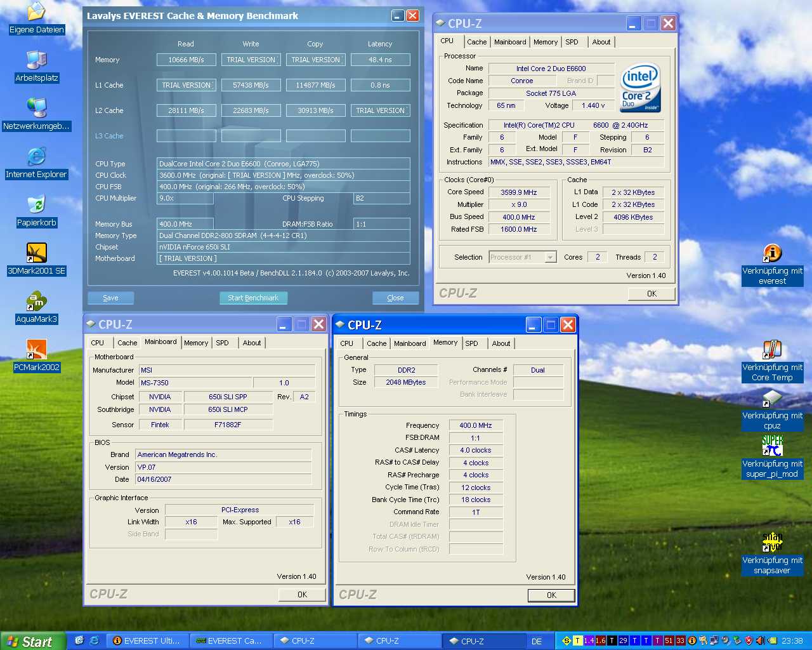
Task: Click the Memory Read 10666 MB/s field
Action: (186, 60)
